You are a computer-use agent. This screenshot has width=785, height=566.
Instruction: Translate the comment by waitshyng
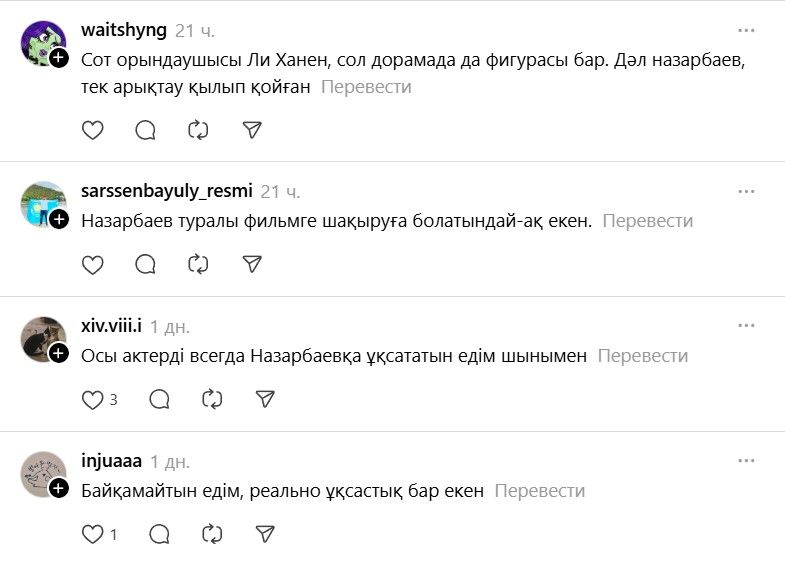(366, 87)
